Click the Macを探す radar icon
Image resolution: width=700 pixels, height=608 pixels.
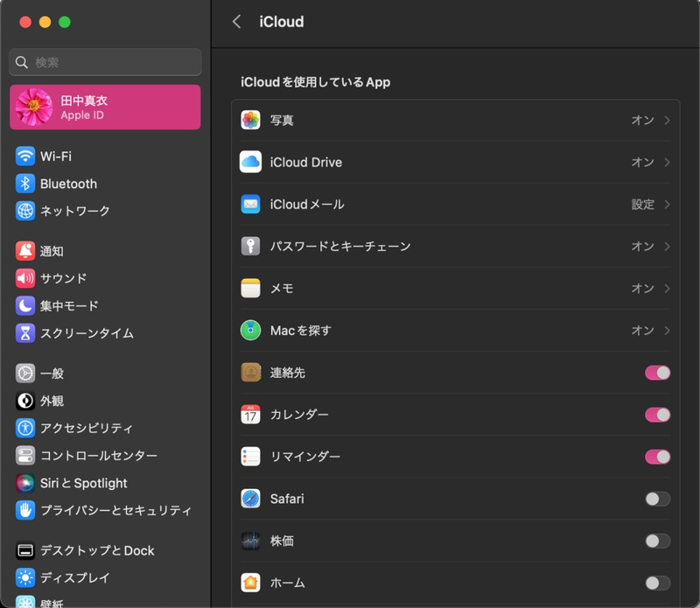(x=252, y=330)
